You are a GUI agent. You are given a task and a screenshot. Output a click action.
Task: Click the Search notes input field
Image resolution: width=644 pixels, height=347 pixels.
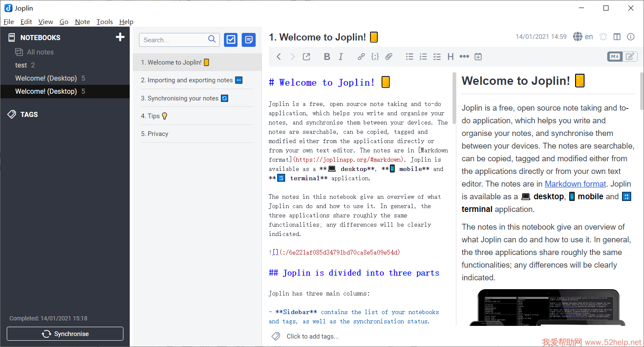174,40
